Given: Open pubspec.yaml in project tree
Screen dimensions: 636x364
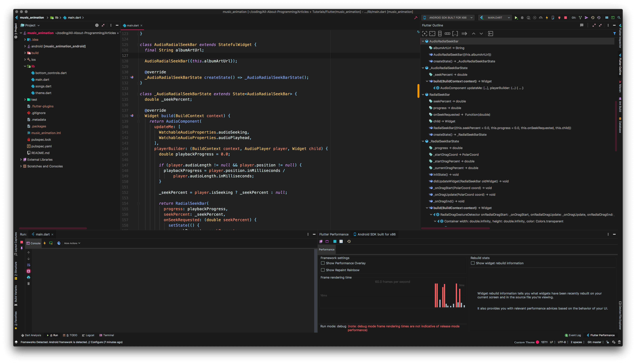Looking at the screenshot, I should [x=40, y=146].
